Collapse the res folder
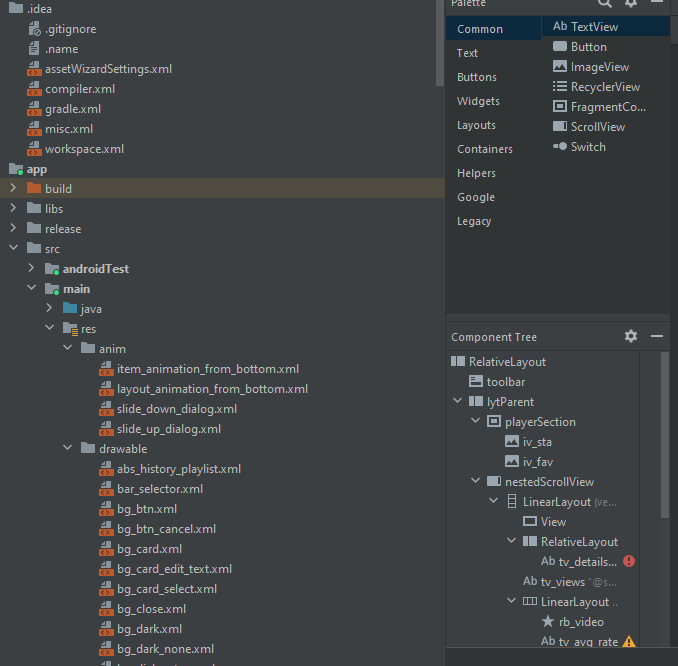This screenshot has height=666, width=678. (x=50, y=328)
